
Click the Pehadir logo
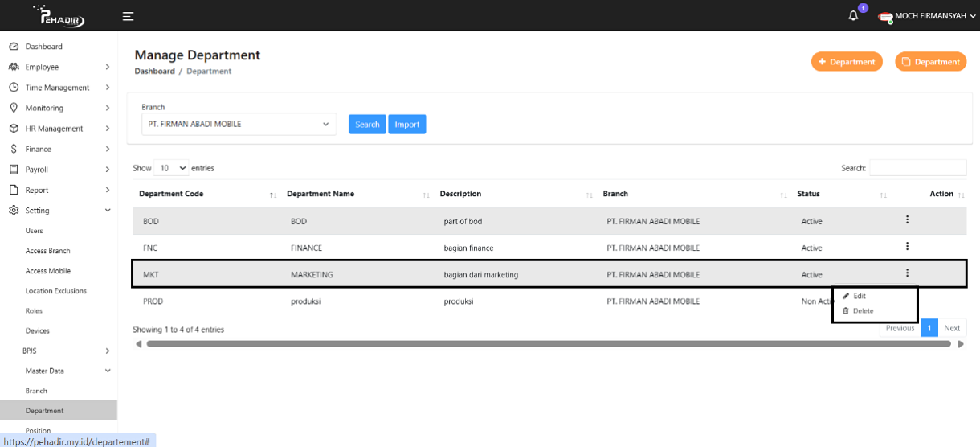pyautogui.click(x=58, y=15)
